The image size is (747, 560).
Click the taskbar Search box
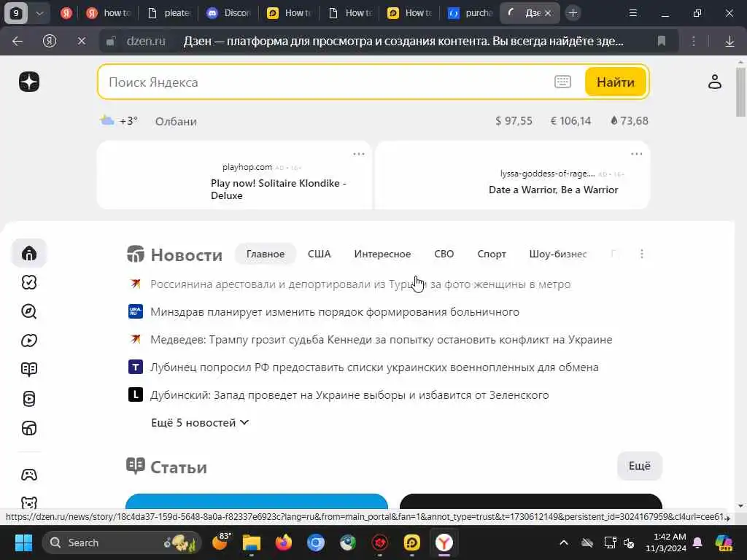tap(122, 542)
